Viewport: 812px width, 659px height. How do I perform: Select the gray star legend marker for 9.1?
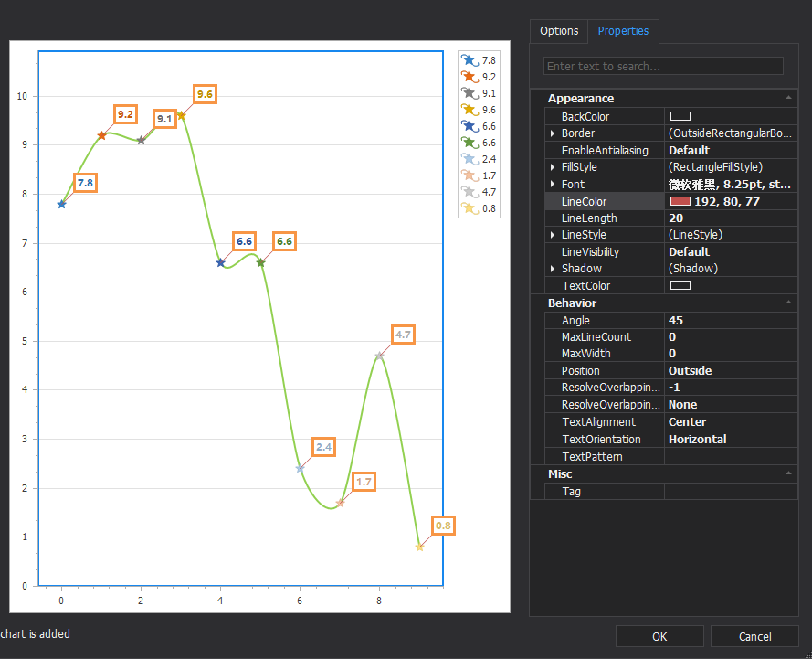pyautogui.click(x=469, y=93)
